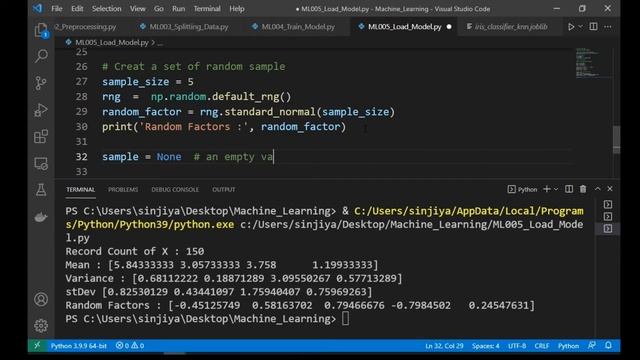Open editor More Actions ellipsis
The width and height of the screenshot is (640, 360).
click(x=608, y=27)
